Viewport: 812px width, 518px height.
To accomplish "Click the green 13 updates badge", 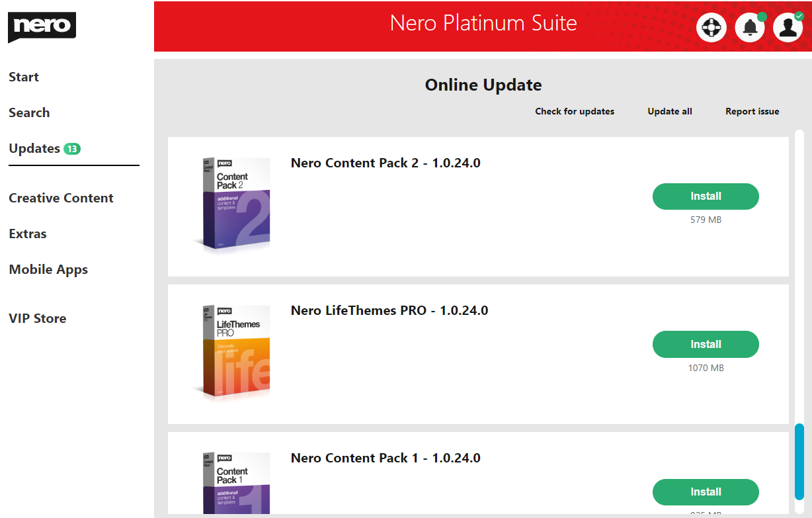I will pyautogui.click(x=72, y=149).
